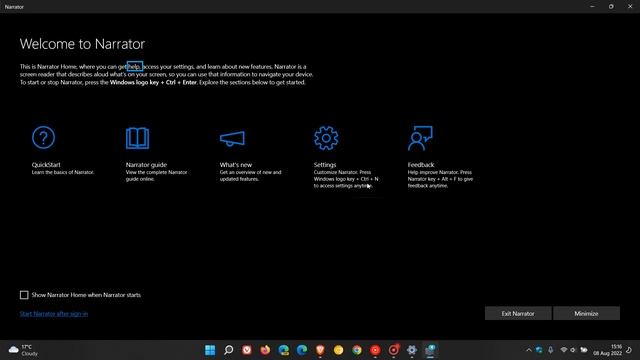Open taskbar Search magnifier

[x=229, y=350]
